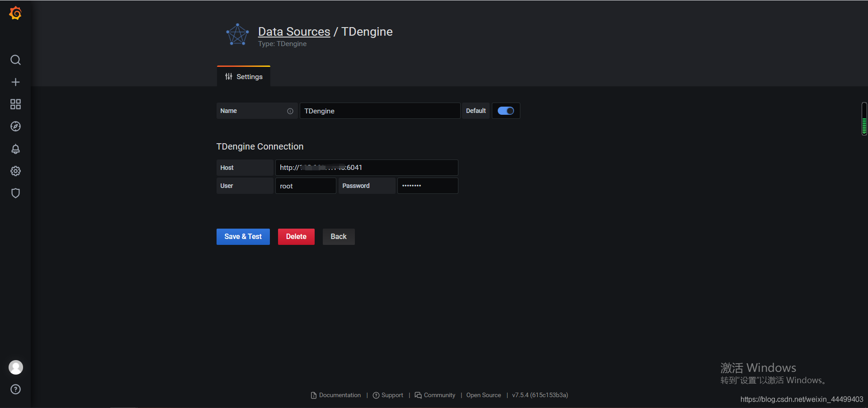
Task: Click the Community chat icon in footer
Action: pos(418,395)
